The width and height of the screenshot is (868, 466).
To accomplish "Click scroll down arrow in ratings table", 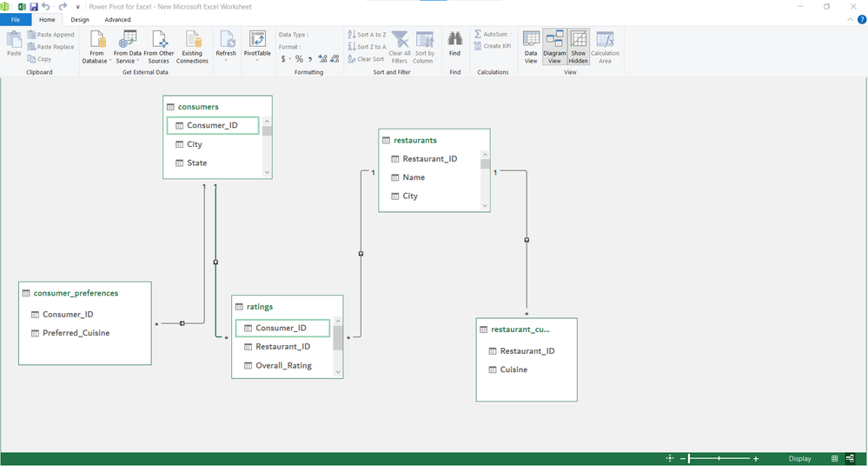I will pyautogui.click(x=338, y=372).
